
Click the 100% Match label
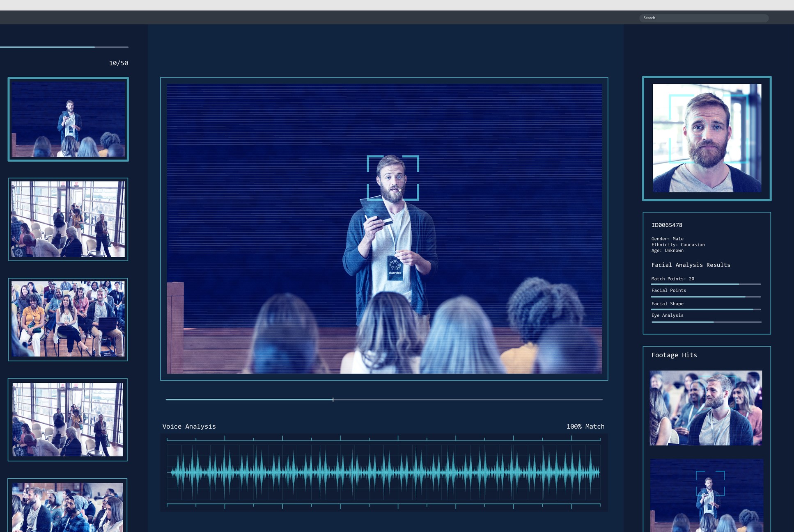click(x=585, y=427)
